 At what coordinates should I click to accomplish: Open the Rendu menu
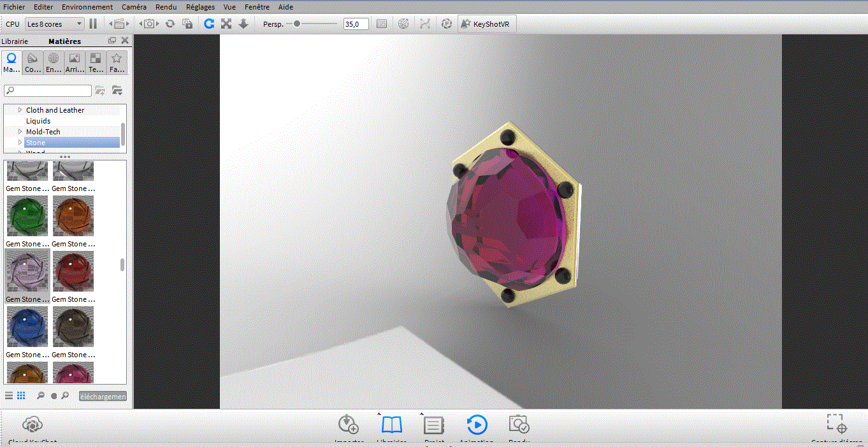click(166, 7)
